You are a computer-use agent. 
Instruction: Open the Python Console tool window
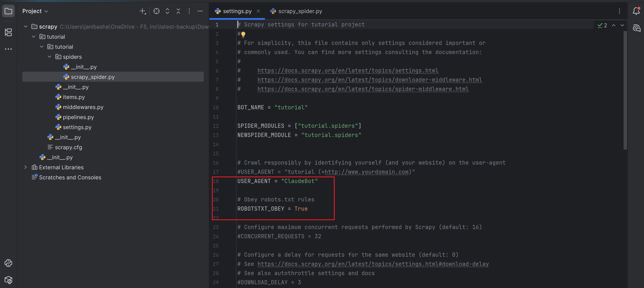pos(8,263)
